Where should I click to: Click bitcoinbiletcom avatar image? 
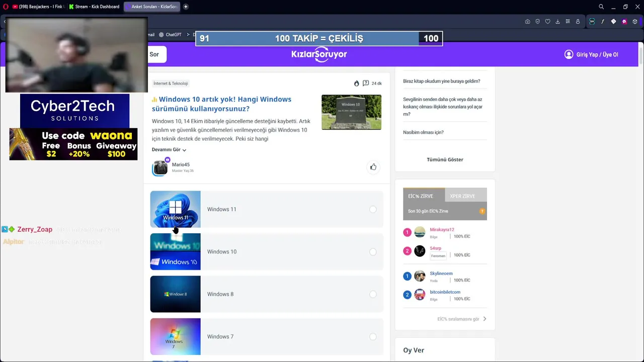click(x=420, y=295)
